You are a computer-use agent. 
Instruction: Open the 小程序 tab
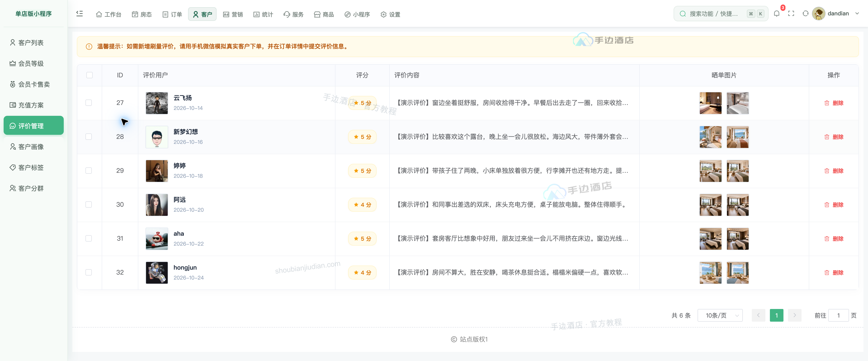pos(357,14)
